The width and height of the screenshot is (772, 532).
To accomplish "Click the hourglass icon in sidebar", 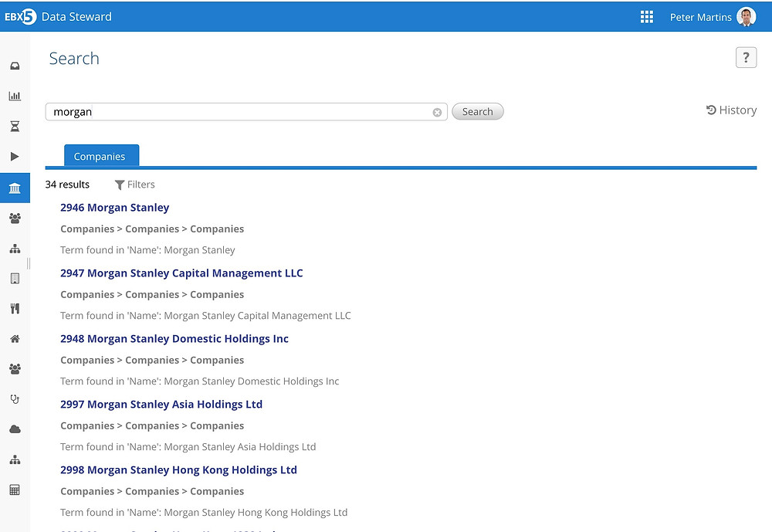I will [15, 127].
